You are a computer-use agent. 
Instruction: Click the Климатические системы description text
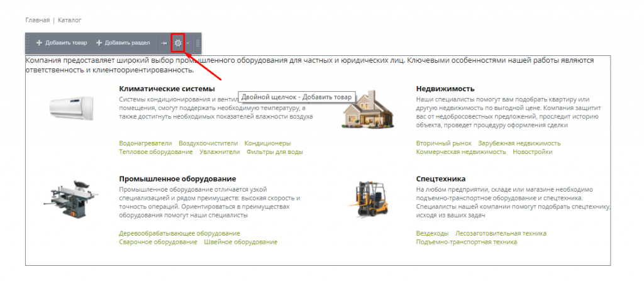pos(216,108)
